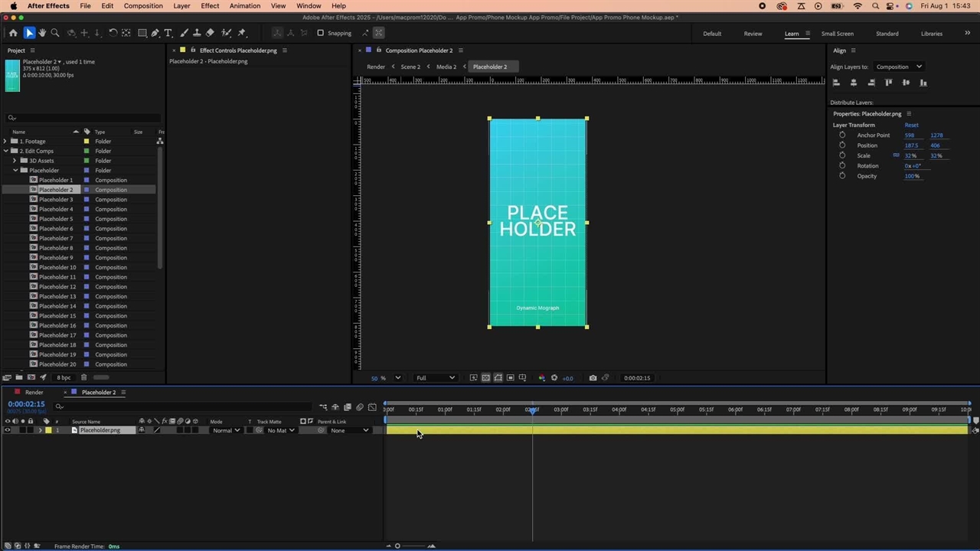Select the Horizontal Type tool
980x551 pixels.
pos(168,33)
